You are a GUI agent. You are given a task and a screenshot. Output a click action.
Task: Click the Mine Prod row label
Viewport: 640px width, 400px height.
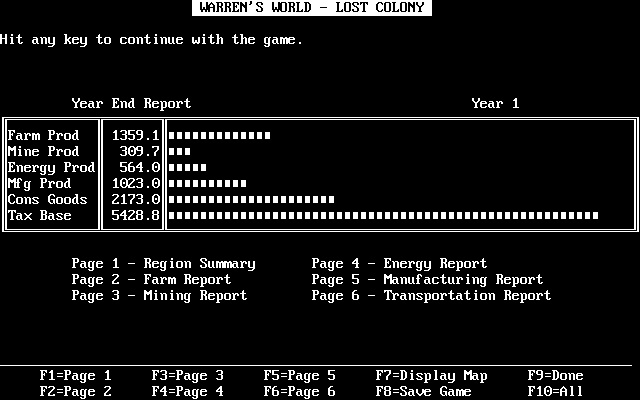pyautogui.click(x=43, y=151)
